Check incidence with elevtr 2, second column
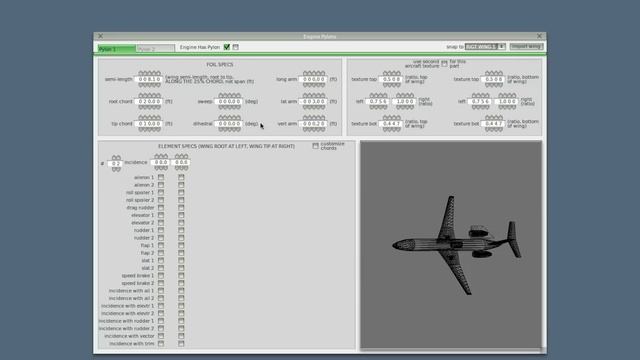The height and width of the screenshot is (360, 640). pyautogui.click(x=181, y=313)
